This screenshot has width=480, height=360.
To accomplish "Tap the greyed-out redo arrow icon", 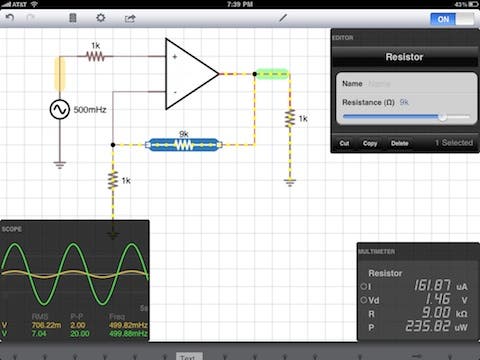I will (31, 18).
